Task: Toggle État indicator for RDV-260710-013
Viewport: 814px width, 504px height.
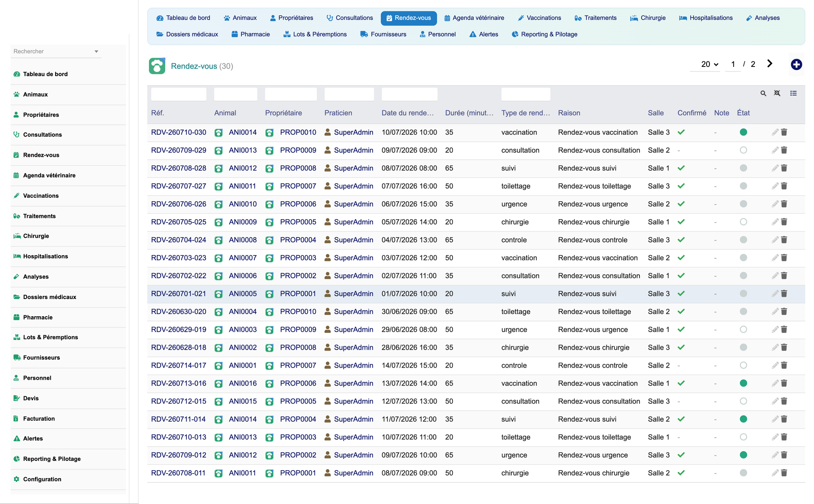Action: point(743,437)
